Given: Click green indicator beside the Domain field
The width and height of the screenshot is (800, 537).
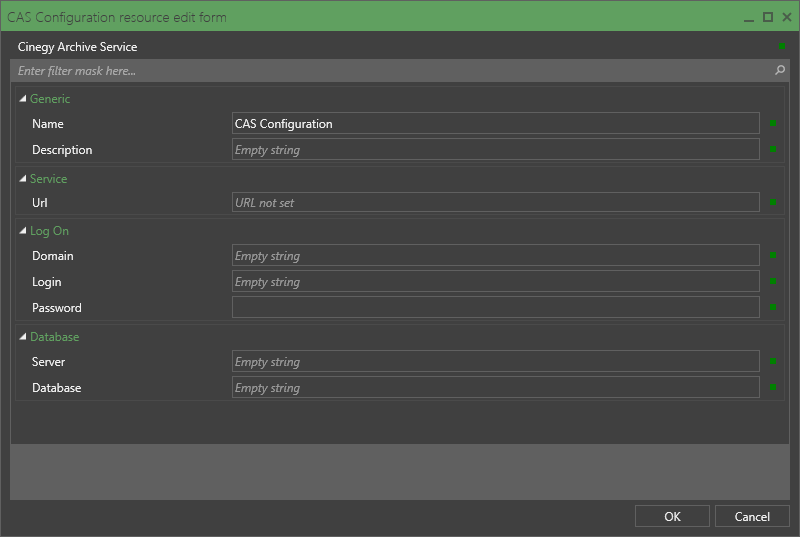Looking at the screenshot, I should click(773, 255).
